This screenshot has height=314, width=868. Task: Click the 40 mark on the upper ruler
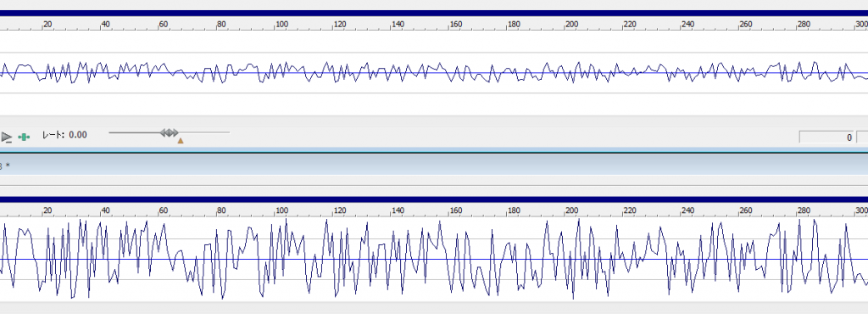105,25
